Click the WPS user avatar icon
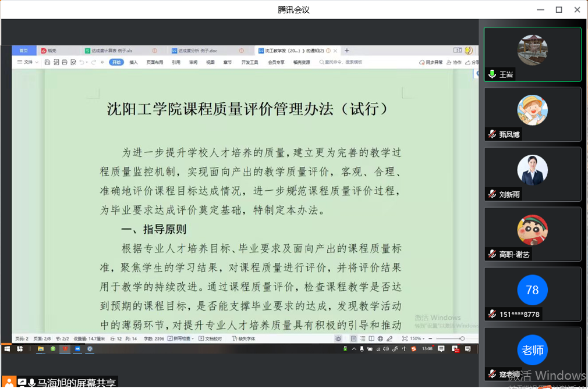This screenshot has height=389, width=588. point(469,50)
